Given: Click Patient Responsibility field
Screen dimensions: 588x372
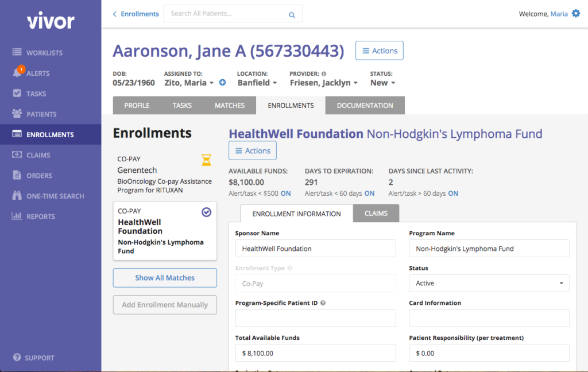Looking at the screenshot, I should click(x=489, y=353).
